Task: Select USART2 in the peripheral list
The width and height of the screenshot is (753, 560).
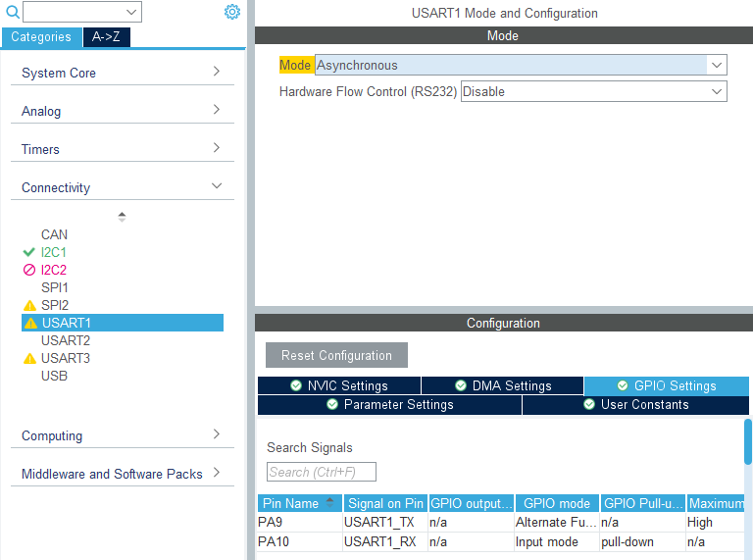Action: [66, 340]
